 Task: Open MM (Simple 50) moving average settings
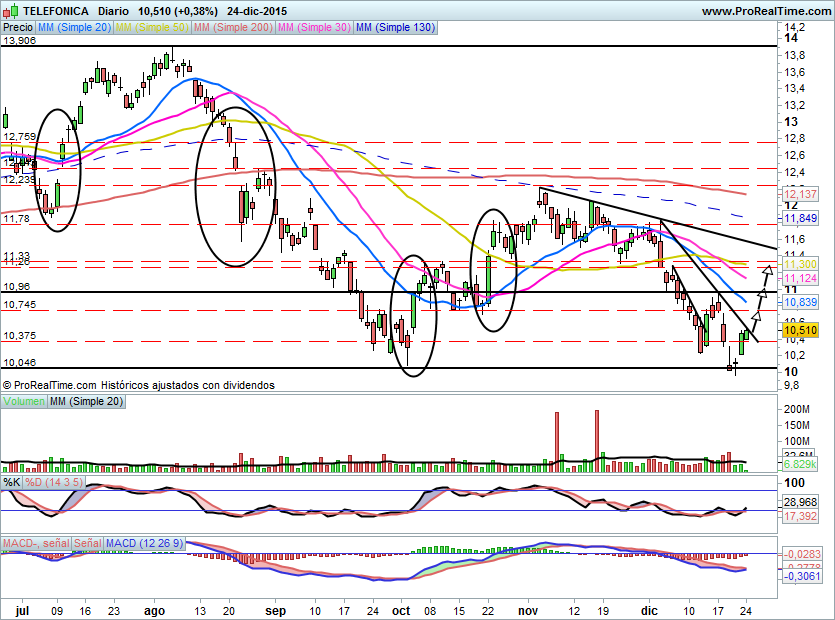[154, 28]
